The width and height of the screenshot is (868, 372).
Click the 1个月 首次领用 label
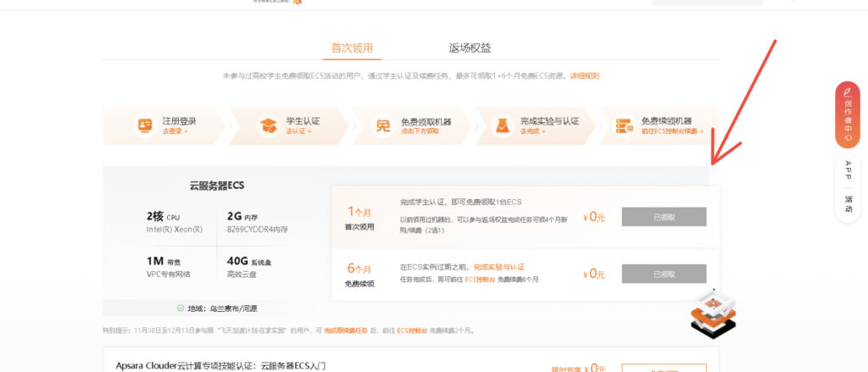pyautogui.click(x=359, y=218)
